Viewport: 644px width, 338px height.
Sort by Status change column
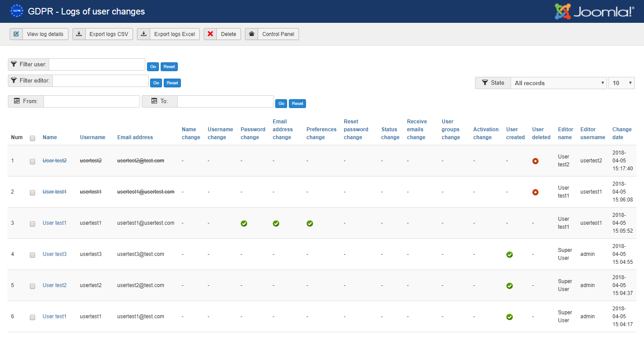(x=390, y=133)
